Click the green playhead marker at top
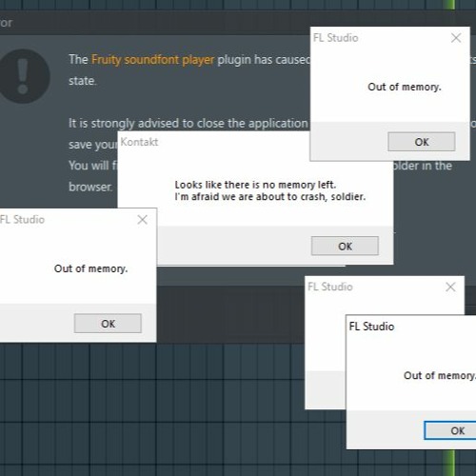This screenshot has height=476, width=476. coord(449,5)
